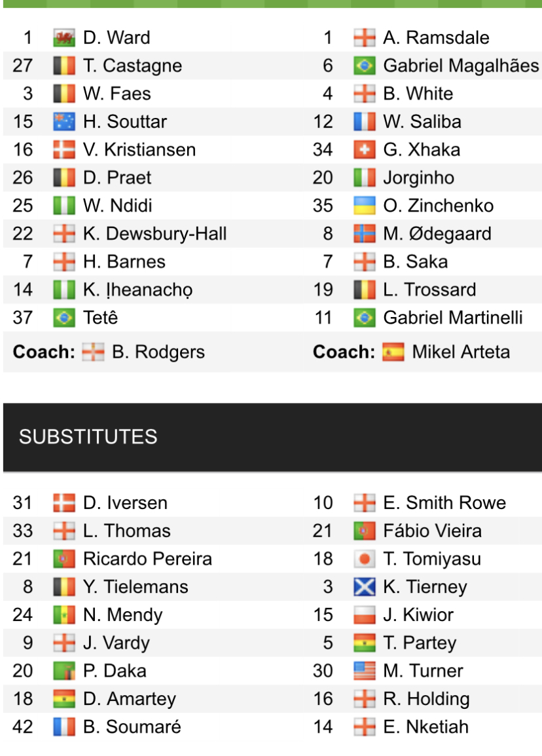Click Y. Tielemans in the substitutes
The image size is (542, 756).
click(x=135, y=587)
